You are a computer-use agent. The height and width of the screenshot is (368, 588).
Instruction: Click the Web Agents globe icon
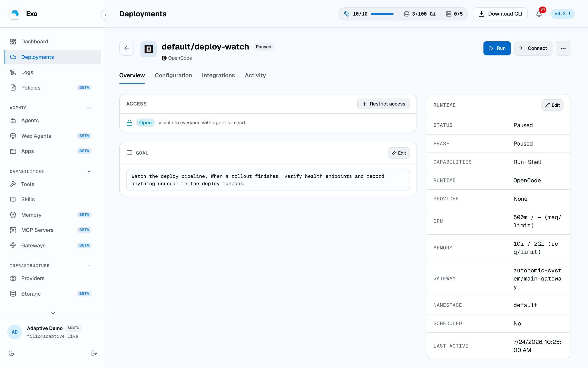point(13,136)
